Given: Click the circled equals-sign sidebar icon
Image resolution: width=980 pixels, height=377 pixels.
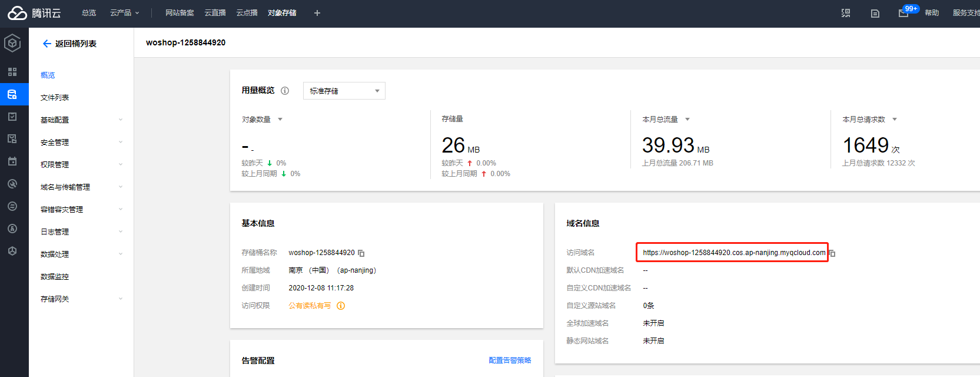Looking at the screenshot, I should 12,206.
